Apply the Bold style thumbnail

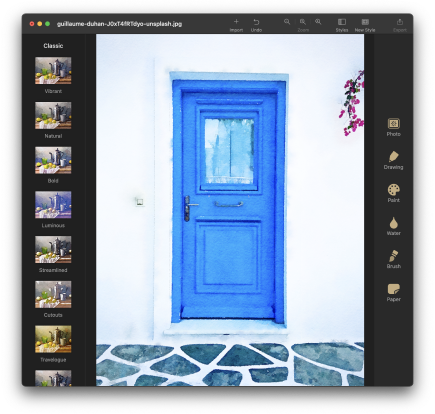click(53, 160)
